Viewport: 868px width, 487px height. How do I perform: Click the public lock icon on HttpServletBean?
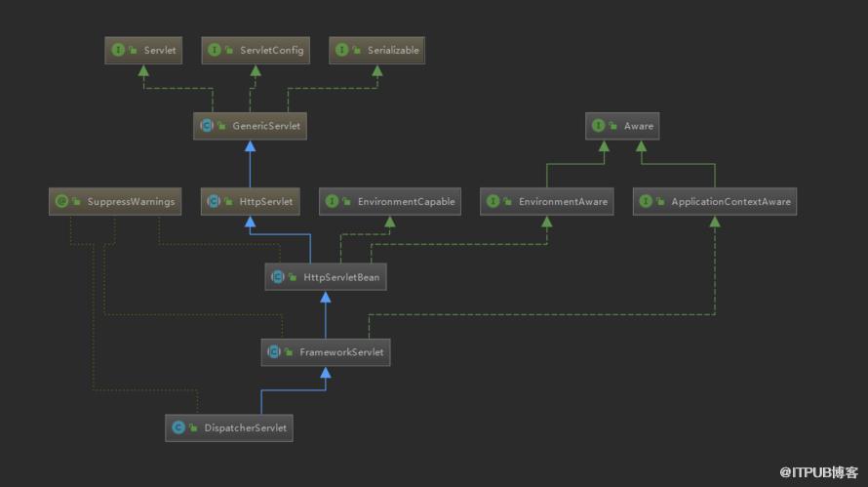pyautogui.click(x=293, y=277)
